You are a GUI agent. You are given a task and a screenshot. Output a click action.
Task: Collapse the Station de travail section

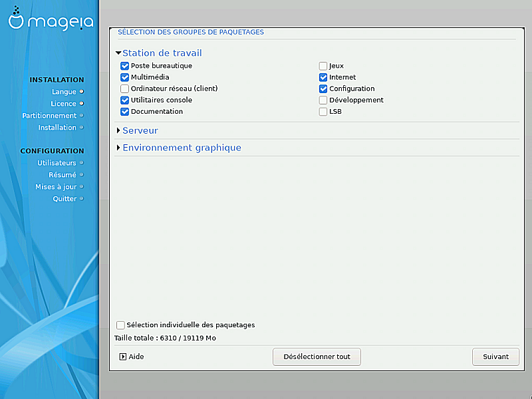click(x=118, y=53)
